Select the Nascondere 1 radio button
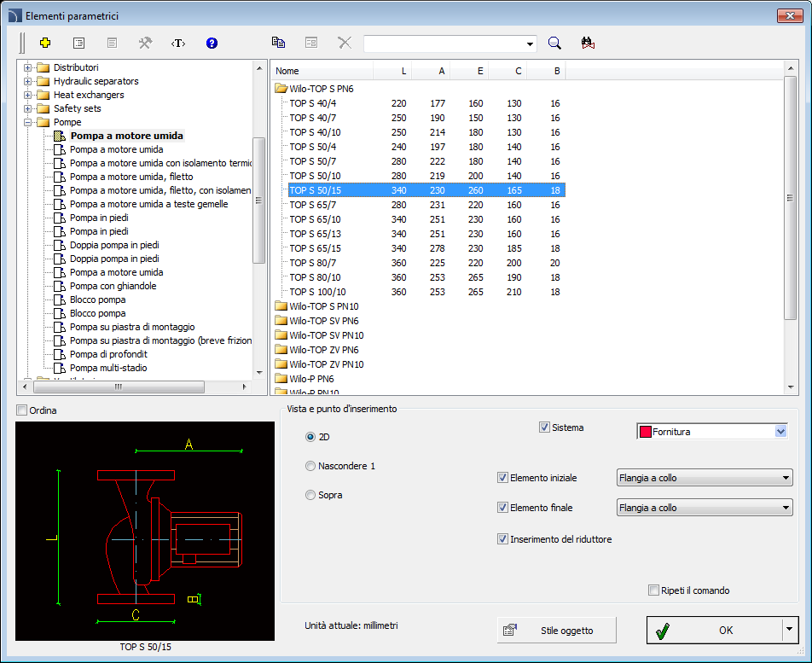The image size is (812, 663). pyautogui.click(x=310, y=466)
